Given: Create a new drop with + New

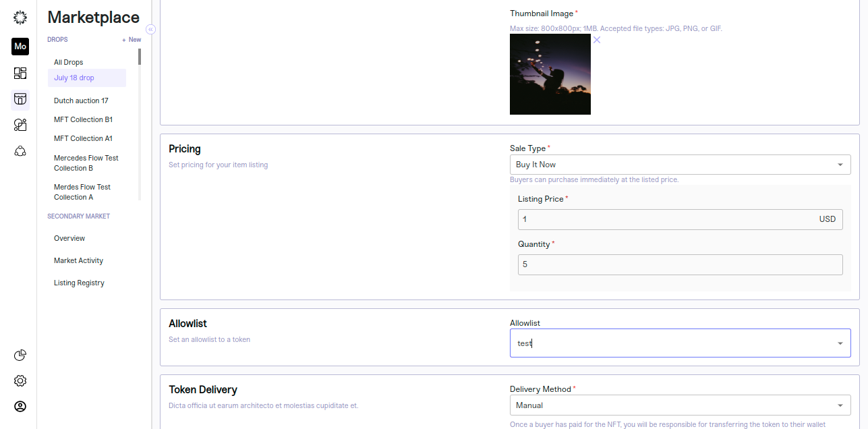Looking at the screenshot, I should [132, 40].
